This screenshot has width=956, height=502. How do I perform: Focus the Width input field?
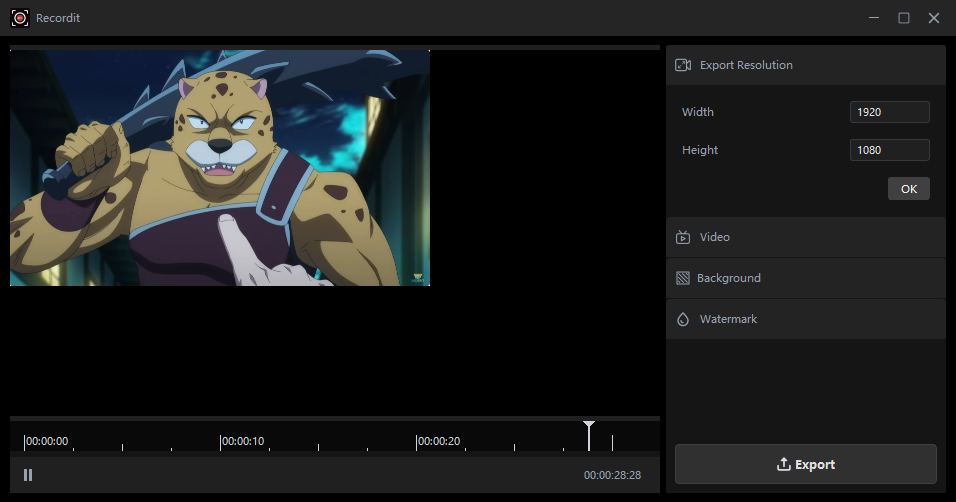(x=889, y=112)
